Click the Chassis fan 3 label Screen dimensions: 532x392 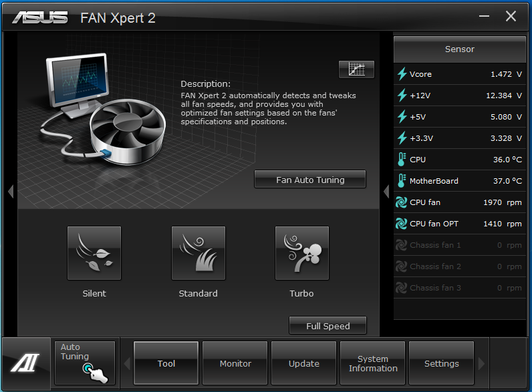(435, 288)
